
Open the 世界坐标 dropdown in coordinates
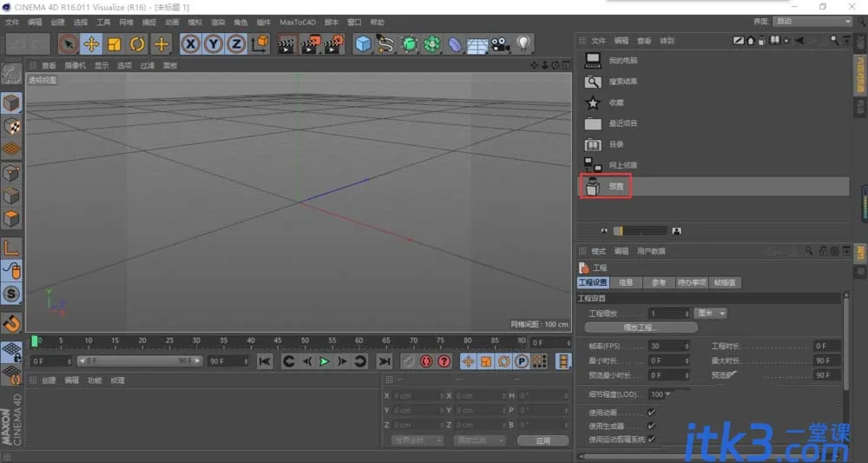pyautogui.click(x=417, y=440)
